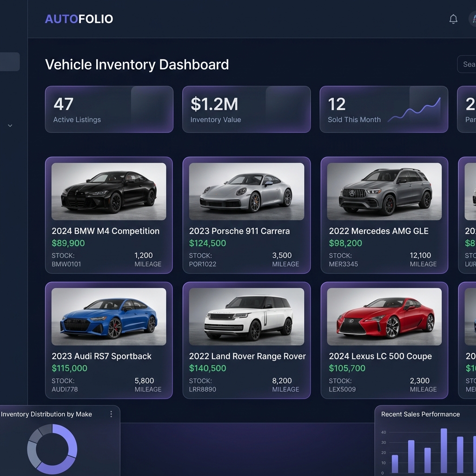Open the Porsche 911 Carrera photo
Image resolution: width=476 pixels, height=476 pixels.
pyautogui.click(x=246, y=191)
